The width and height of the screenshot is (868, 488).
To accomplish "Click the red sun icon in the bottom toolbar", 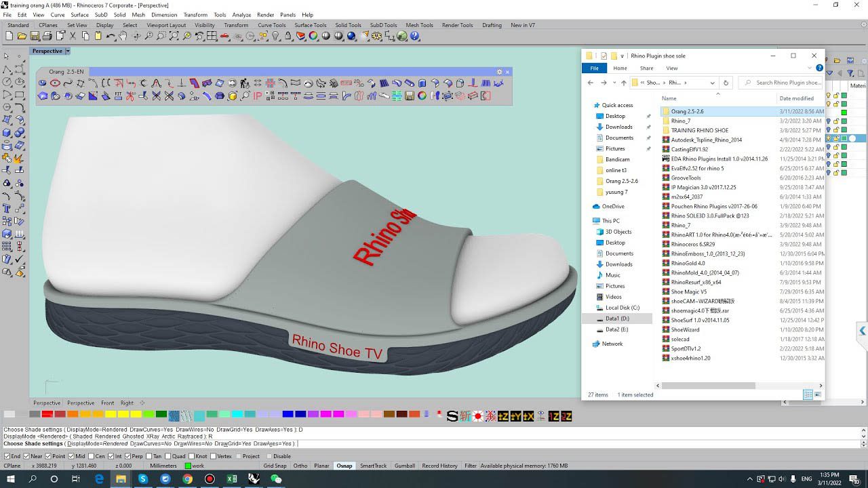I will 477,416.
